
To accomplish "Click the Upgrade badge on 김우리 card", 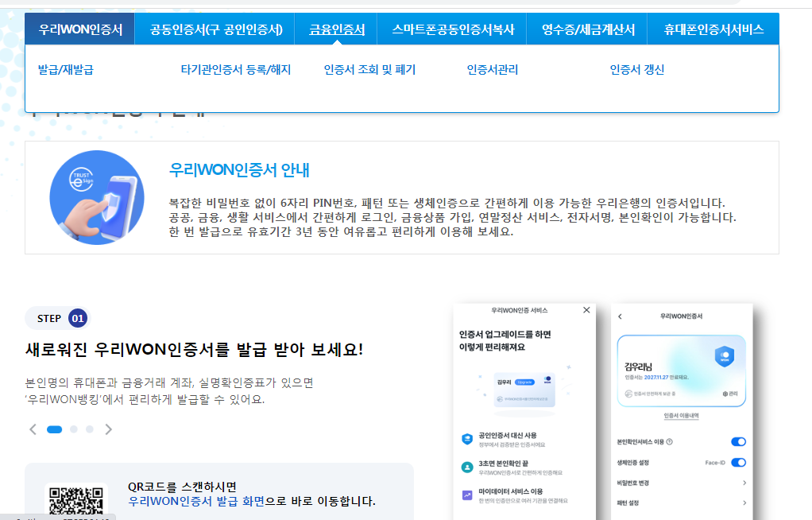I will [524, 382].
